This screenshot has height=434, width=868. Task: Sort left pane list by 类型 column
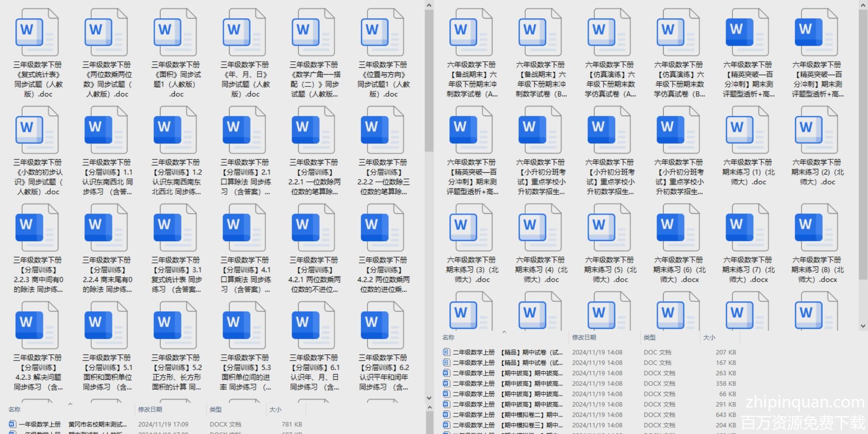click(x=216, y=409)
